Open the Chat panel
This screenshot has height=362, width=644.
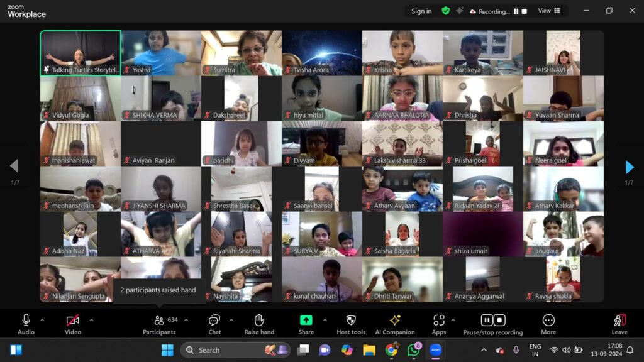click(214, 321)
